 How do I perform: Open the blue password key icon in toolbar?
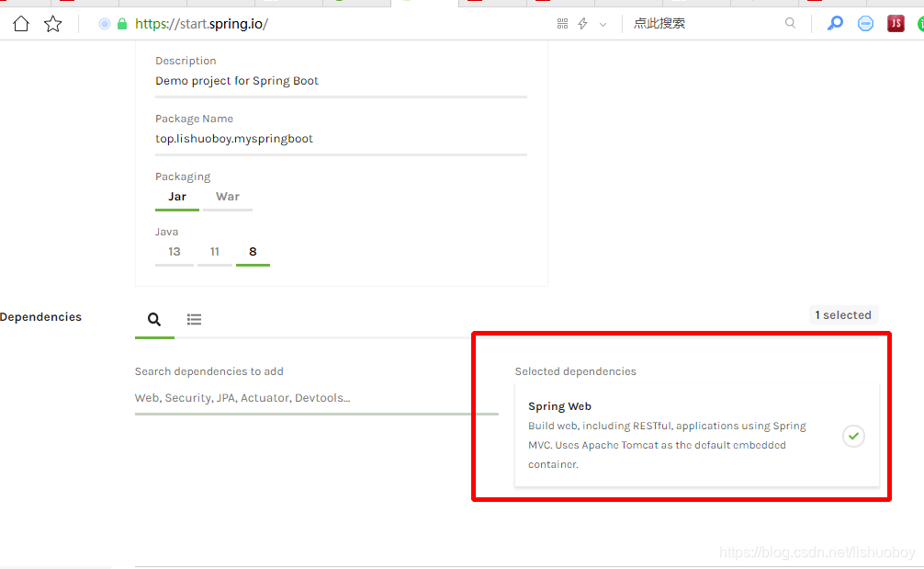point(835,23)
